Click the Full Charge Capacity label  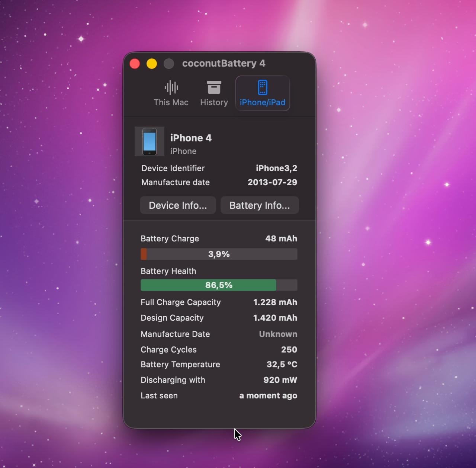pos(181,302)
